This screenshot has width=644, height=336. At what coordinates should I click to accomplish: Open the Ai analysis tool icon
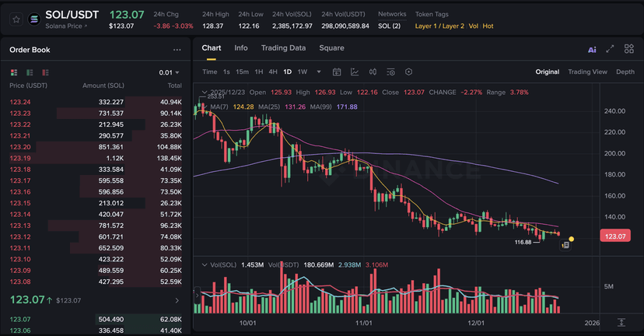tap(592, 49)
